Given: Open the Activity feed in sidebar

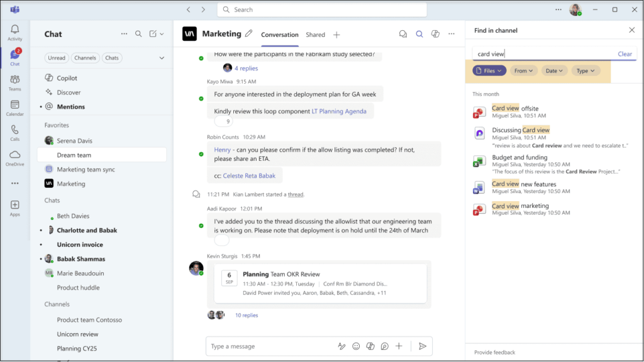Looking at the screenshot, I should pos(15,33).
